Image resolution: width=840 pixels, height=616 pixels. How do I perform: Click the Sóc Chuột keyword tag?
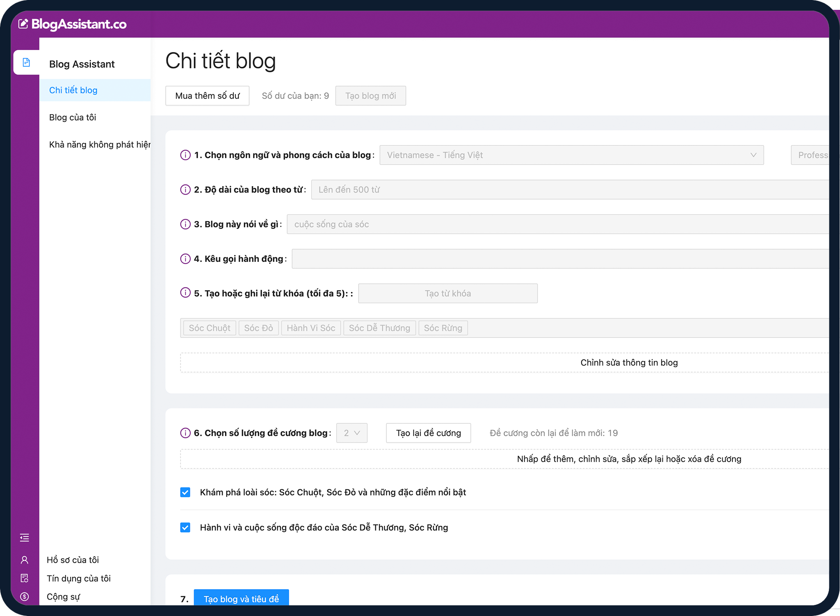pos(210,328)
